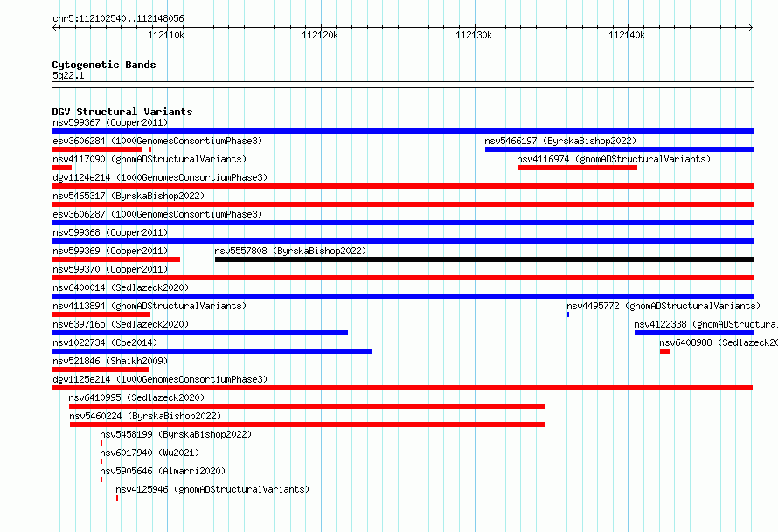Click nsv4117090 (gnomADStructuralVariants) label
778x532 pixels.
pos(149,159)
